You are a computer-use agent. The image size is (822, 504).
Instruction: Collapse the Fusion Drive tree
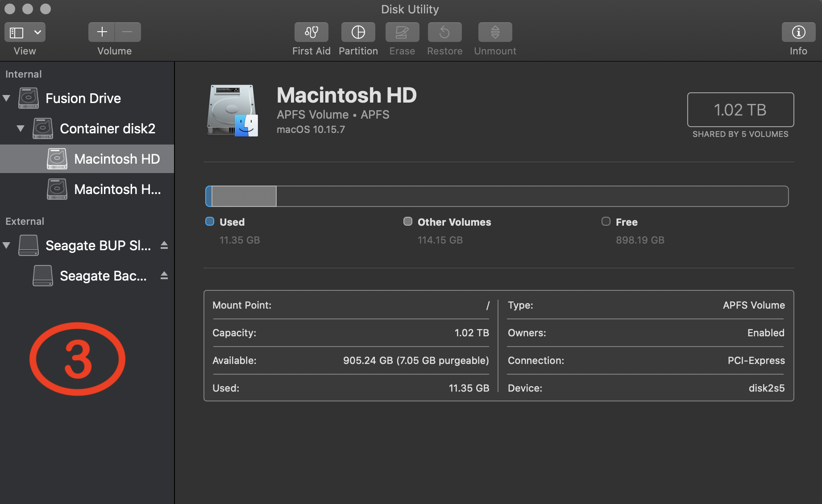click(7, 98)
